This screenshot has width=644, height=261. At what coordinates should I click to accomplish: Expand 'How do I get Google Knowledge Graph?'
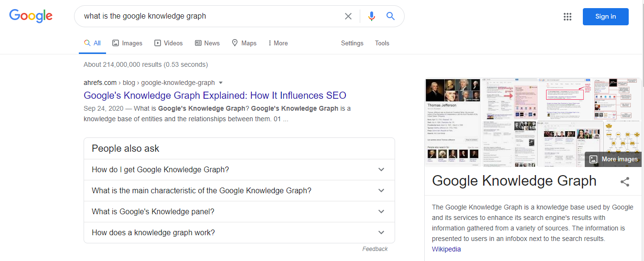tap(239, 169)
